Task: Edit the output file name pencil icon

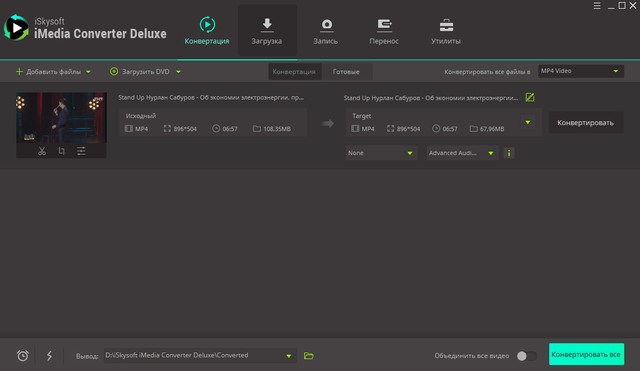Action: click(x=530, y=97)
